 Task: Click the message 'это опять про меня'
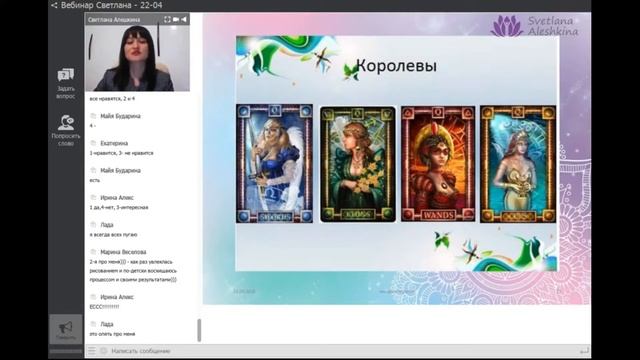pyautogui.click(x=112, y=334)
